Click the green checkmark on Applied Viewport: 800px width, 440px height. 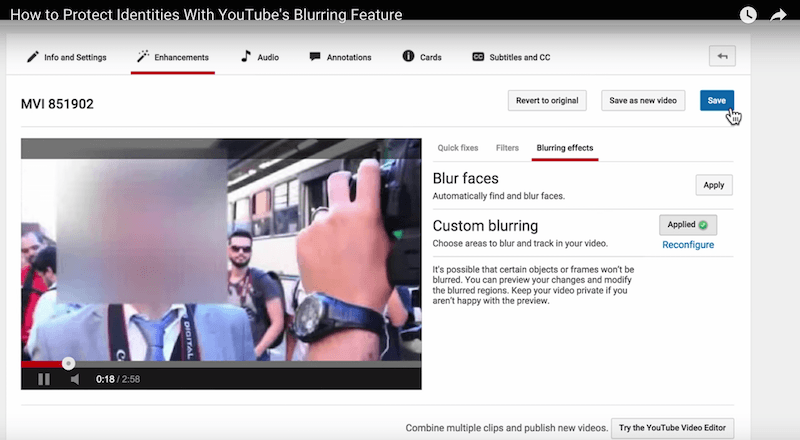(703, 225)
